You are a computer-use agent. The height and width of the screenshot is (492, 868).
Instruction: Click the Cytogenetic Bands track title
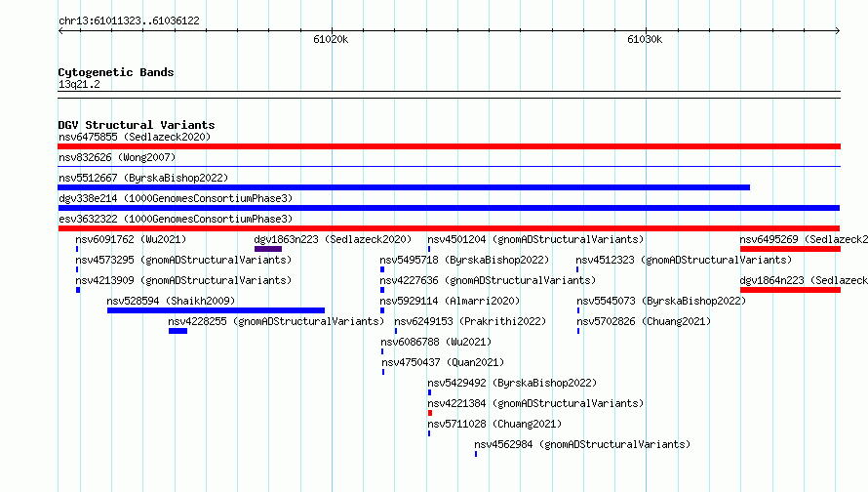[116, 72]
